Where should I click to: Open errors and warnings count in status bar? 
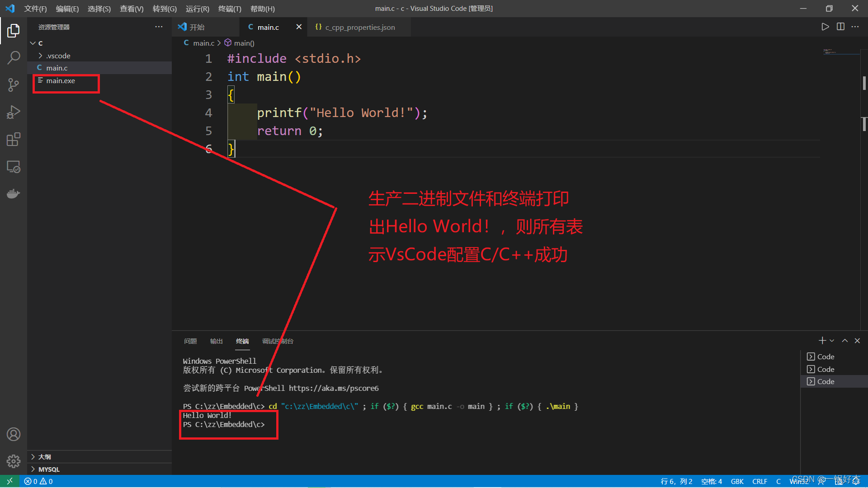point(38,481)
